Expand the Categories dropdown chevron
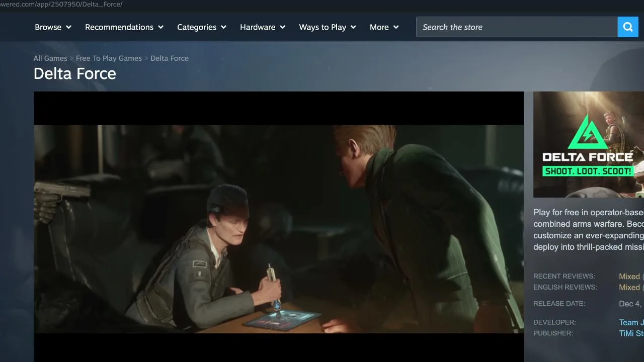Viewport: 644px width, 362px height. [x=223, y=27]
